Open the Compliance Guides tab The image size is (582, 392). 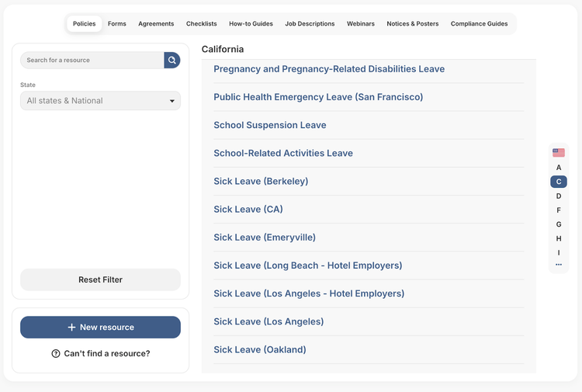[479, 24]
